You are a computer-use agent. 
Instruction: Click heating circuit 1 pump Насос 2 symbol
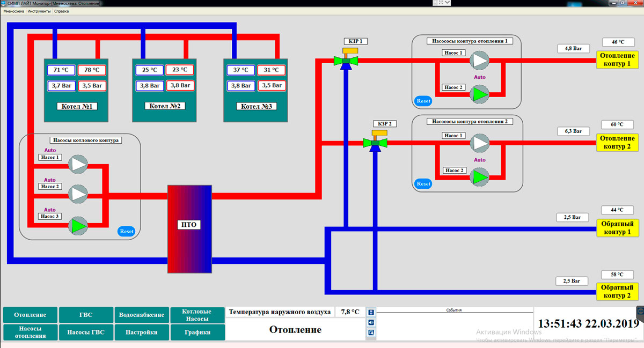point(480,94)
